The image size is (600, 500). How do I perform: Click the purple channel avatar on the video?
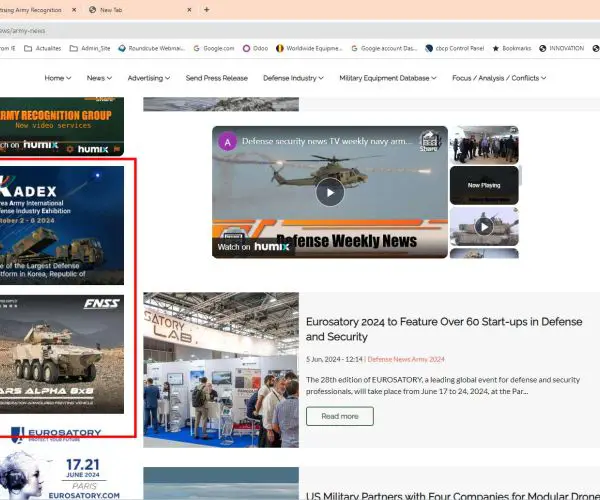click(x=227, y=141)
